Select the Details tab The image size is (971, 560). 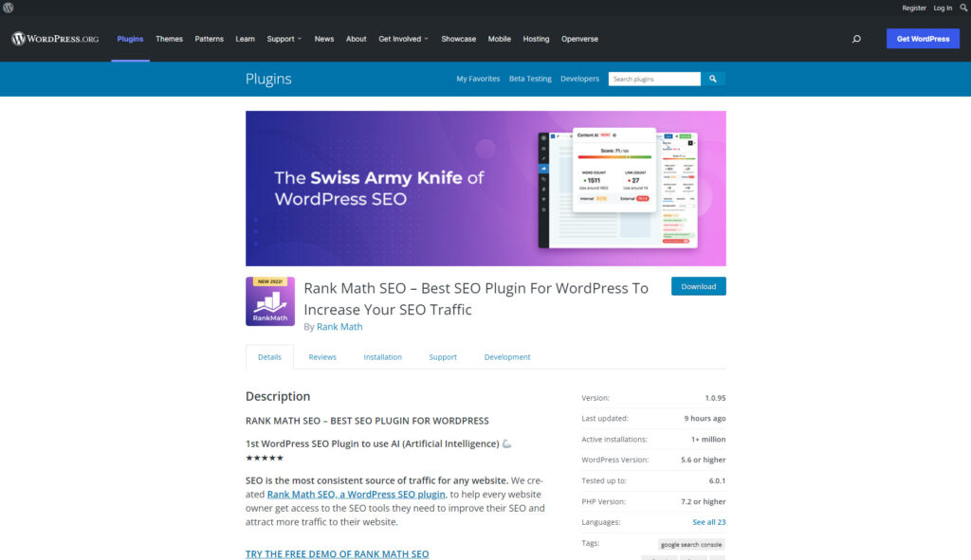269,357
